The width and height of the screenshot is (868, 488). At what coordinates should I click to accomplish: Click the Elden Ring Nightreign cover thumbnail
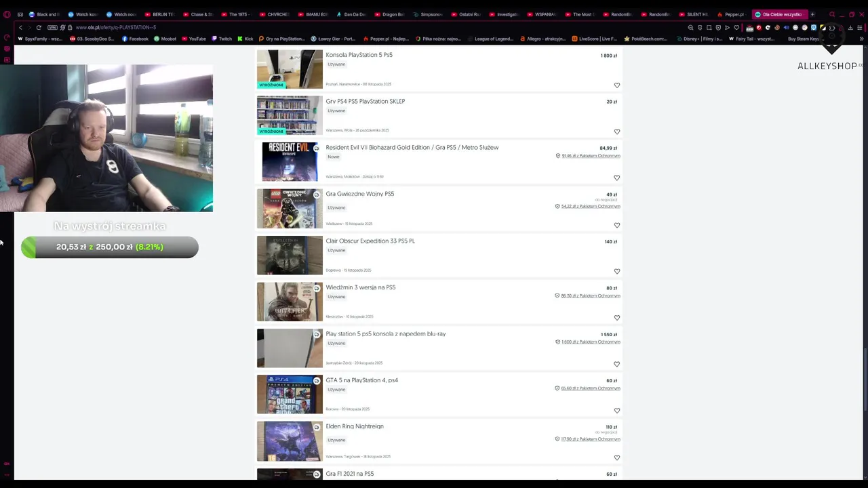(290, 441)
